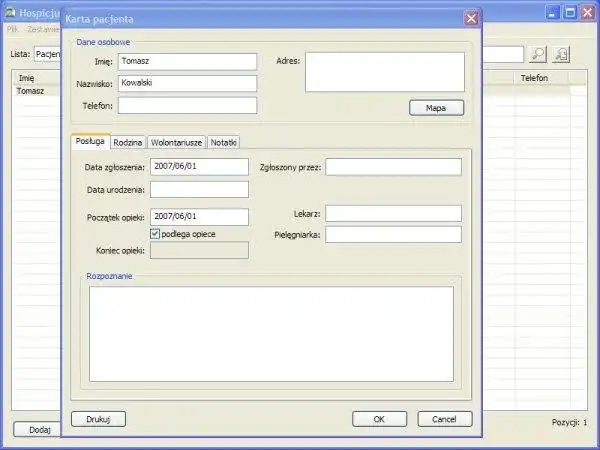Click the Telefon column header in patient list
Screen dimensions: 600x450
(540, 78)
